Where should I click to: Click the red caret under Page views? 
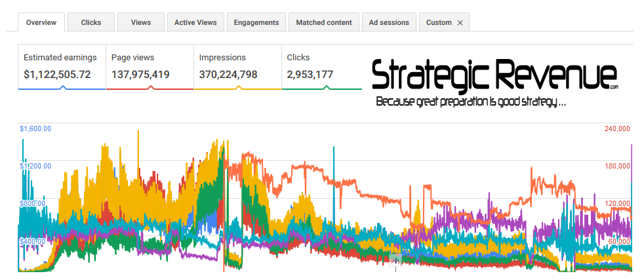150,87
